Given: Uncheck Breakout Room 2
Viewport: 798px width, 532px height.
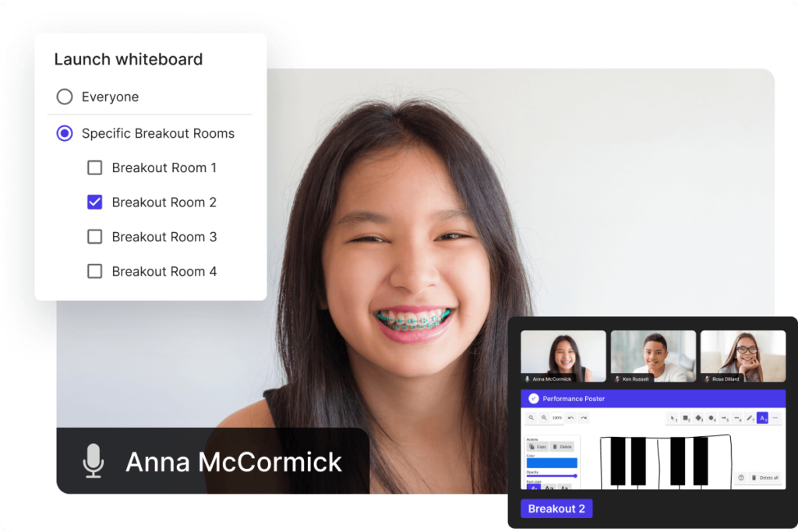Looking at the screenshot, I should [x=94, y=202].
